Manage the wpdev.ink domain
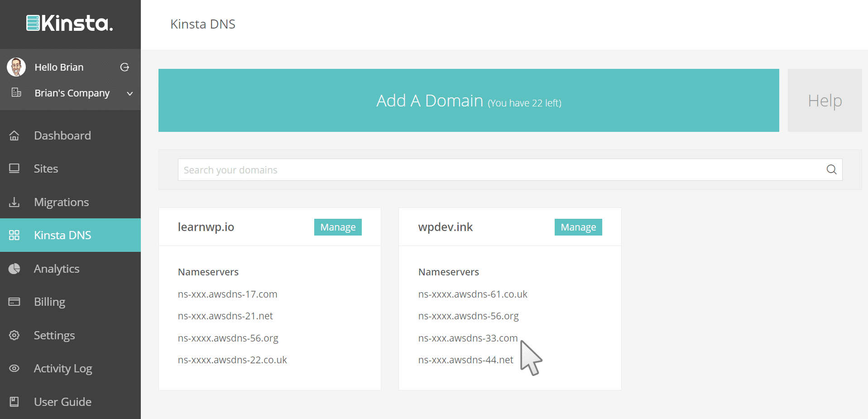Viewport: 868px width, 419px height. [x=578, y=227]
